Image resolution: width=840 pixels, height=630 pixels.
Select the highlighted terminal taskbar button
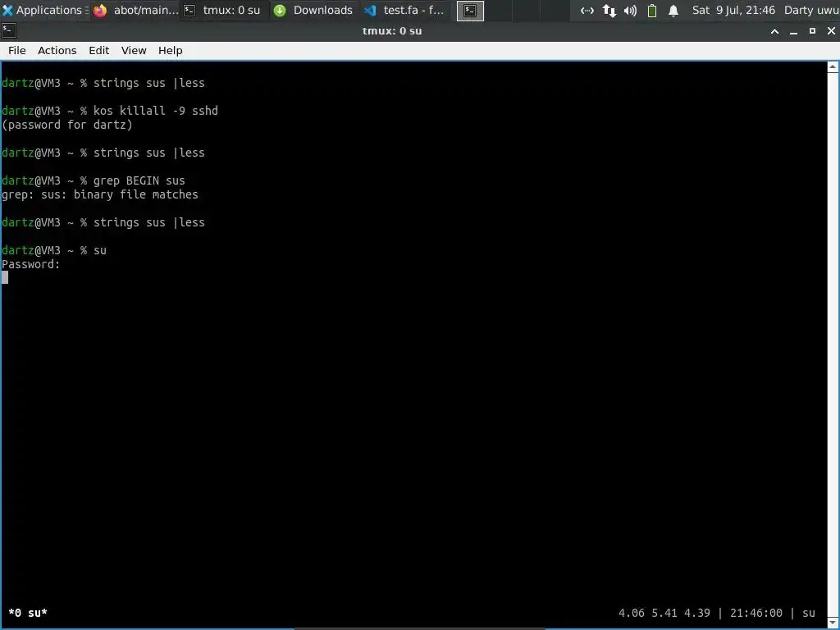[x=470, y=11]
